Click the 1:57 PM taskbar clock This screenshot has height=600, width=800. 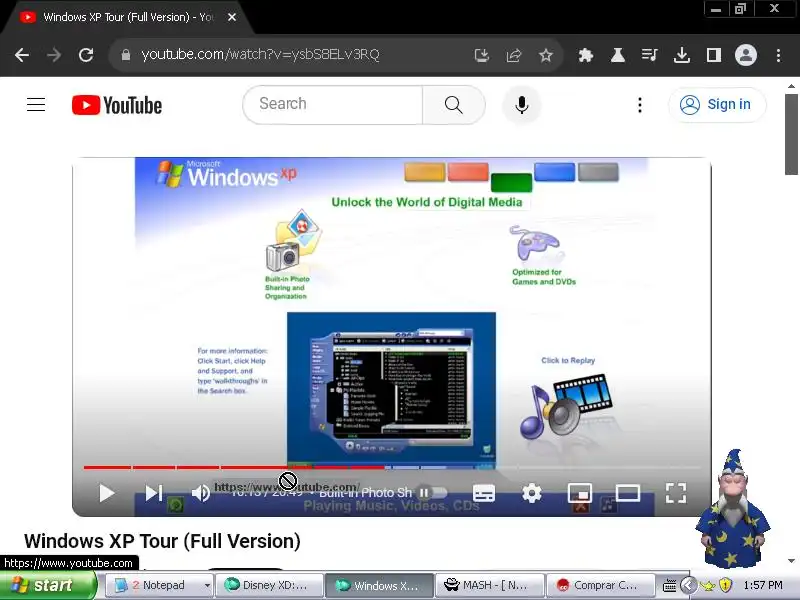point(763,585)
